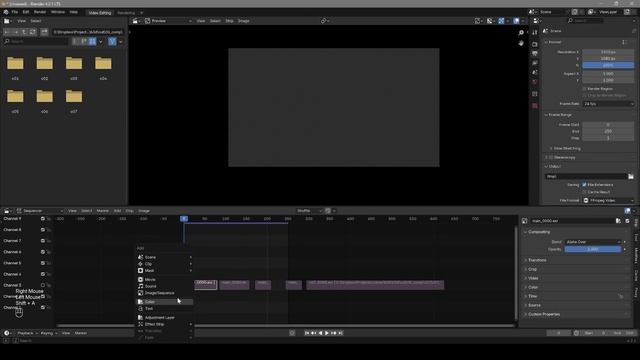Switch to the Rendering workspace tab

pyautogui.click(x=126, y=13)
